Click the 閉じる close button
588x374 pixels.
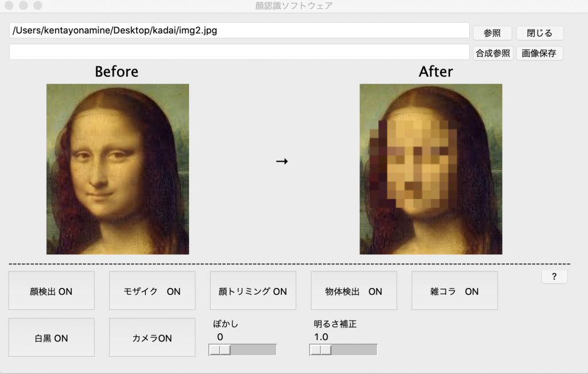click(540, 33)
